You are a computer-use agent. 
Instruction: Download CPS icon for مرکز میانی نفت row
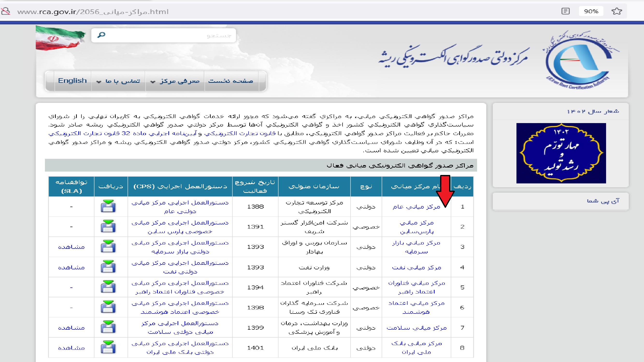(108, 267)
